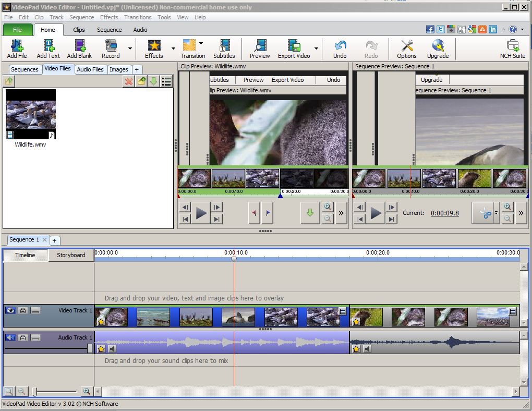This screenshot has height=411, width=532.
Task: Undo the last action
Action: pyautogui.click(x=340, y=49)
